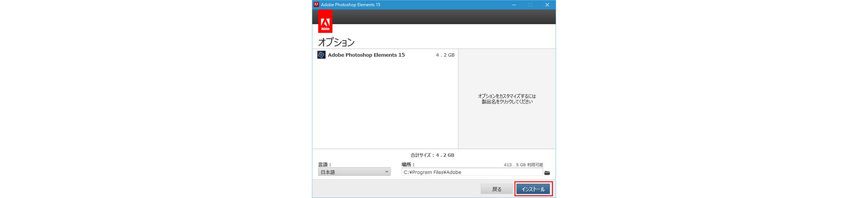Screen dimensions: 868x198
Task: Click the install location field C:¥Program Files¥Adobe
Action: [472, 172]
